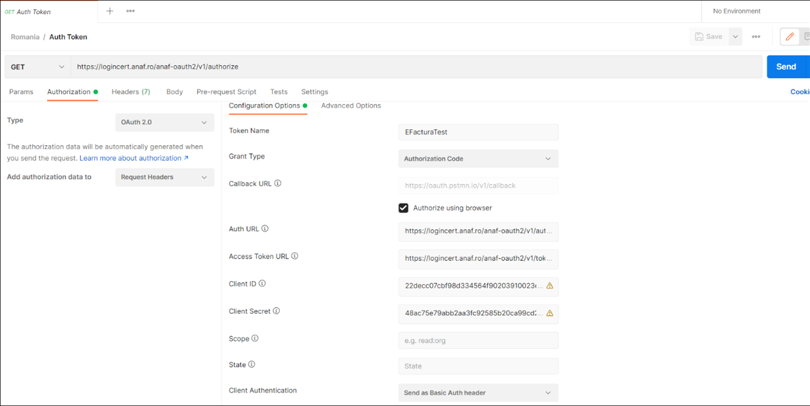The image size is (810, 406).
Task: Open the GET method dropdown
Action: 37,67
